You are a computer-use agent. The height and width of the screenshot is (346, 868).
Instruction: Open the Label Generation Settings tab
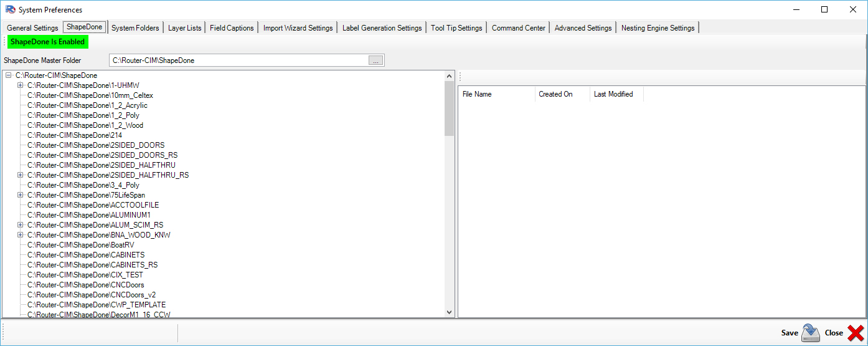pyautogui.click(x=382, y=28)
